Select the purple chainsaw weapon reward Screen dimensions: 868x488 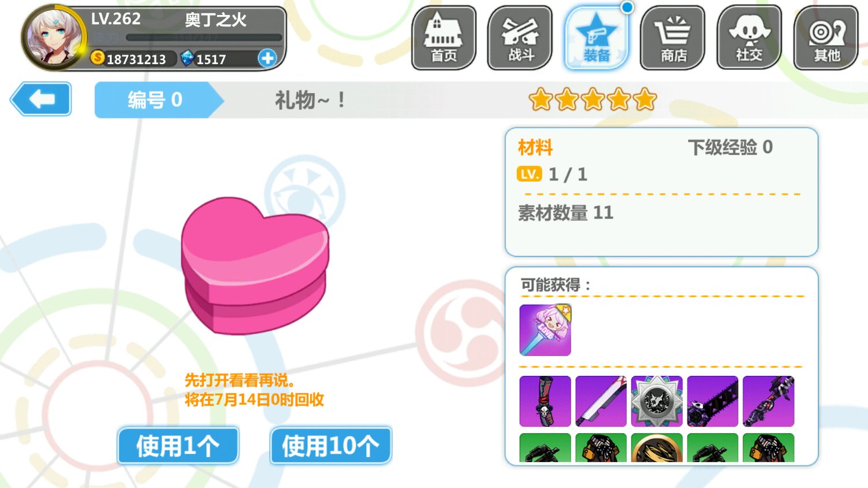click(713, 401)
